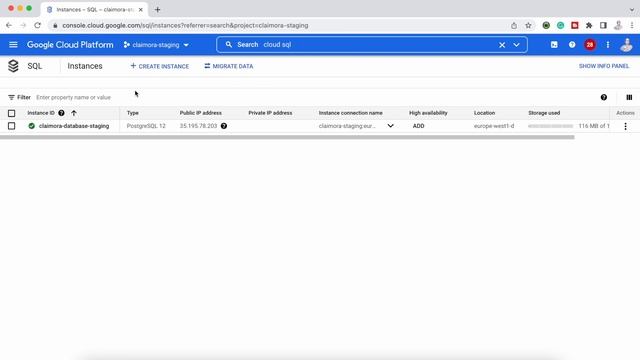Go forward in the browser
Viewport: 640px width, 360px height.
(23, 25)
